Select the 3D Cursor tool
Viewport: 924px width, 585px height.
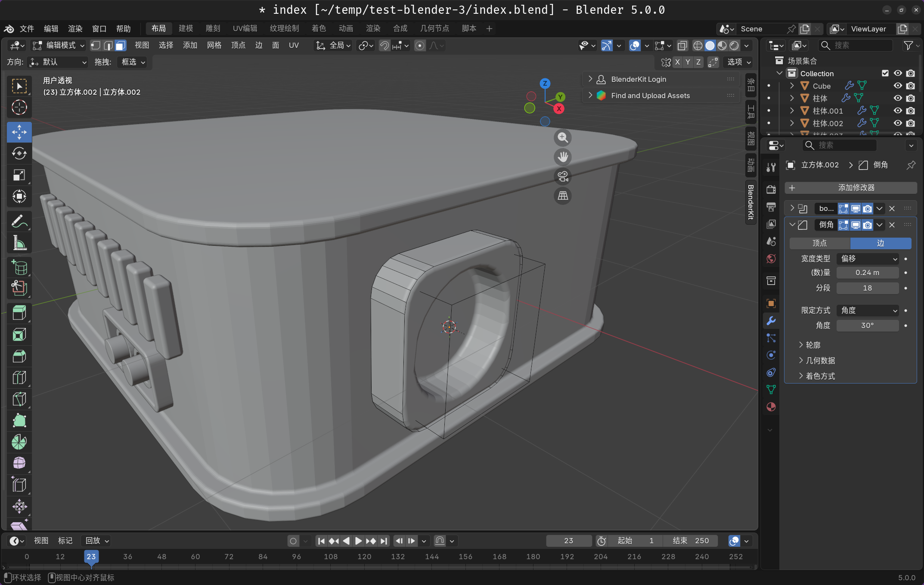[19, 108]
